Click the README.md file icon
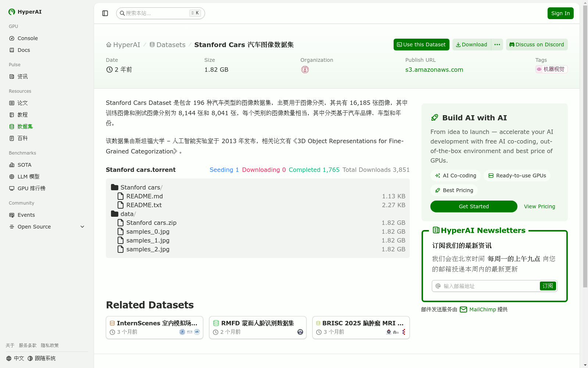The height and width of the screenshot is (368, 588). pos(121,196)
